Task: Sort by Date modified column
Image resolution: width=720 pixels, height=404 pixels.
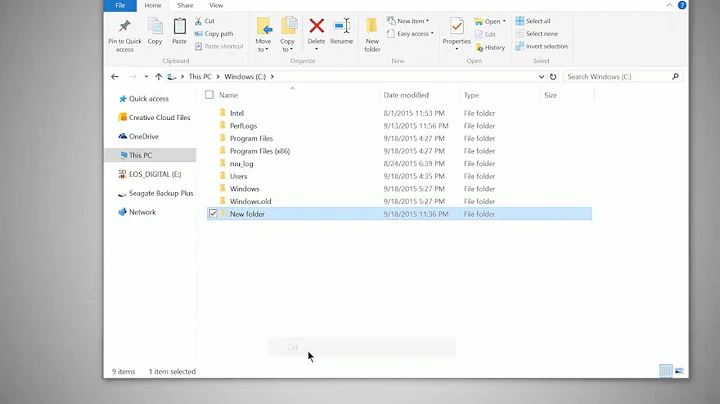Action: [x=406, y=95]
